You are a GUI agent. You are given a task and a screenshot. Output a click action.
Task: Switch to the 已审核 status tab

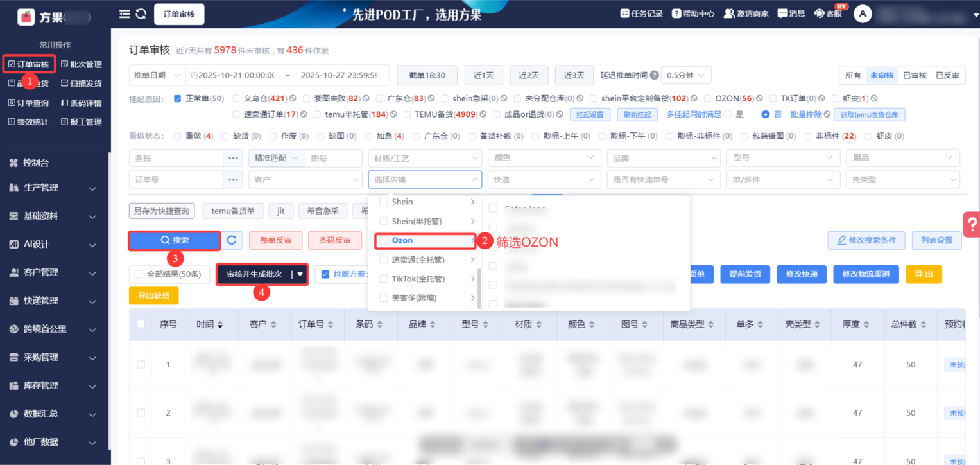point(915,75)
